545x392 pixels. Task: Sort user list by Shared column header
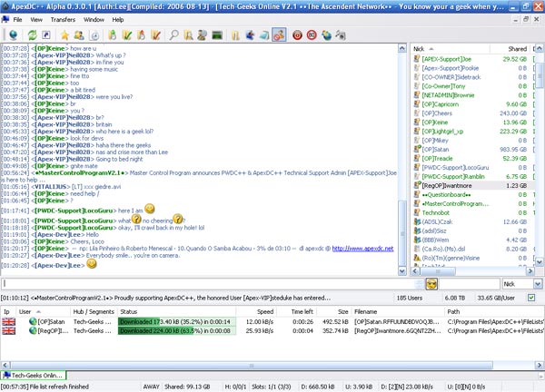(x=510, y=49)
